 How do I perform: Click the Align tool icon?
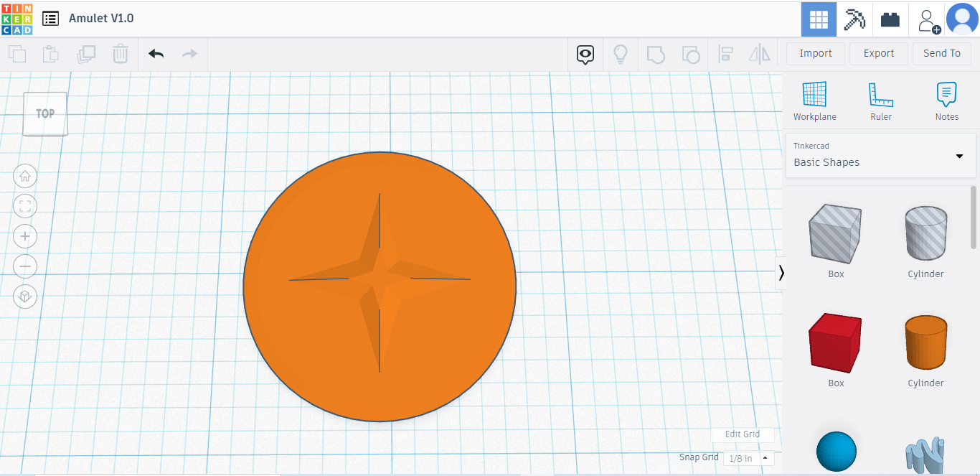pos(725,54)
